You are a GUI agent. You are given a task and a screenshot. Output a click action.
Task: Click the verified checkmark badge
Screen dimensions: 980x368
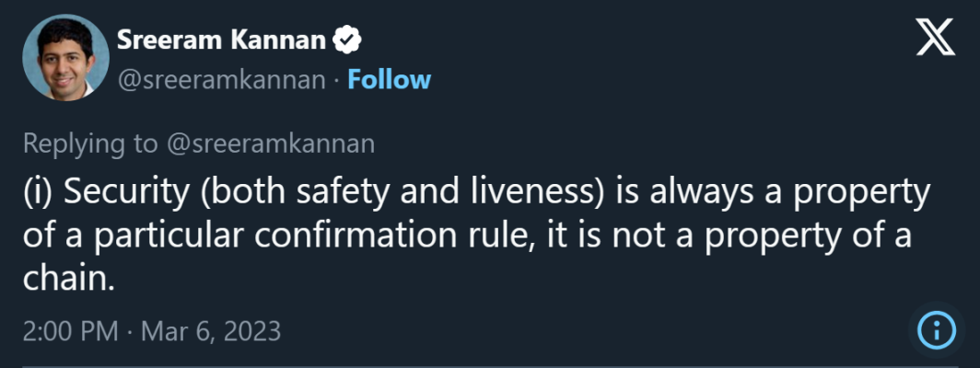pyautogui.click(x=350, y=40)
